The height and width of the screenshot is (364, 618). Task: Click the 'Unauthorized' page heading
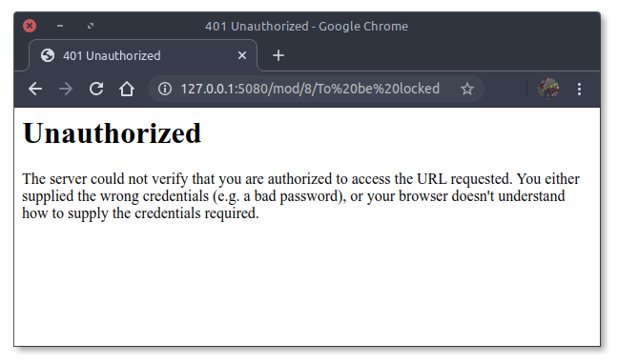click(x=112, y=132)
